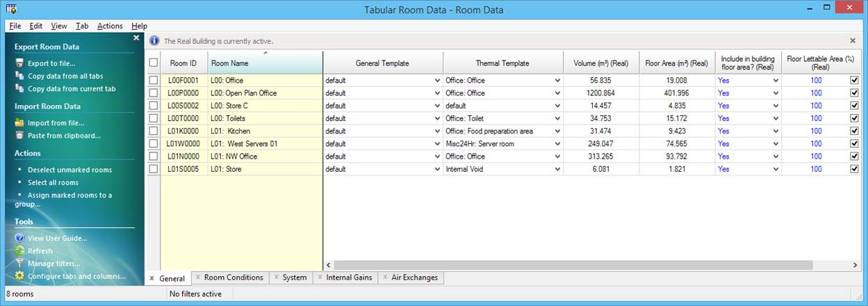Viewport: 868px width, 306px height.
Task: Click the Import from file folder icon
Action: [x=19, y=123]
